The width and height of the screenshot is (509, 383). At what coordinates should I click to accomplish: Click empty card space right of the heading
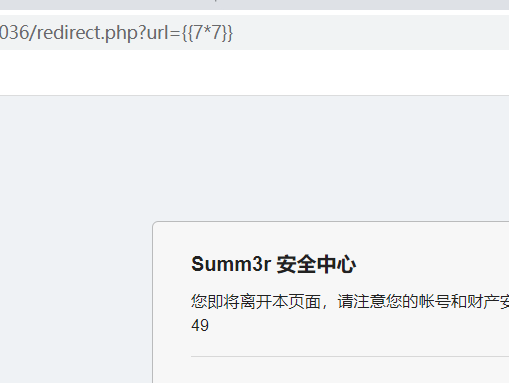tap(433, 264)
